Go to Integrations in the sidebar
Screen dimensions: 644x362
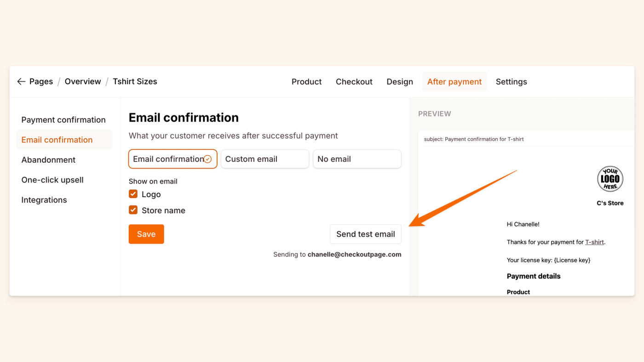click(x=44, y=200)
